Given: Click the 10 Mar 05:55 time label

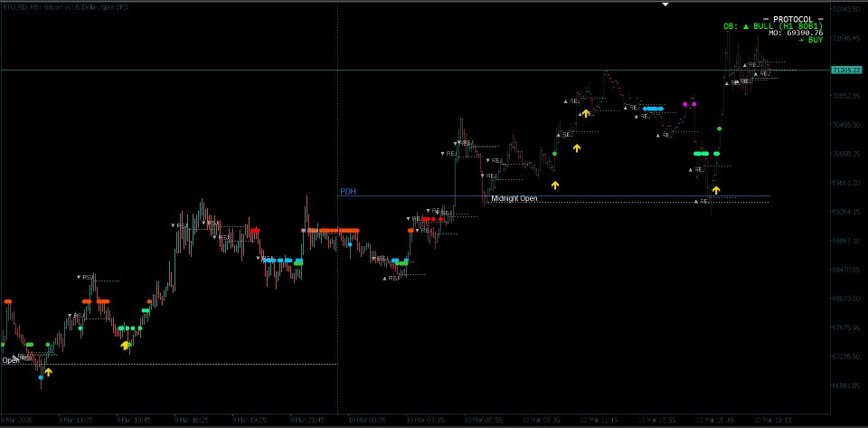Looking at the screenshot, I should pos(483,420).
